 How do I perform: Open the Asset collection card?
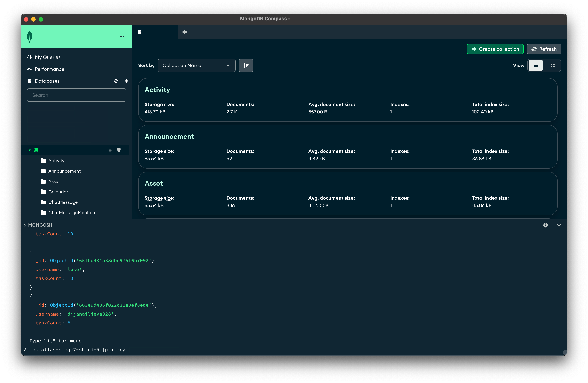tap(348, 194)
